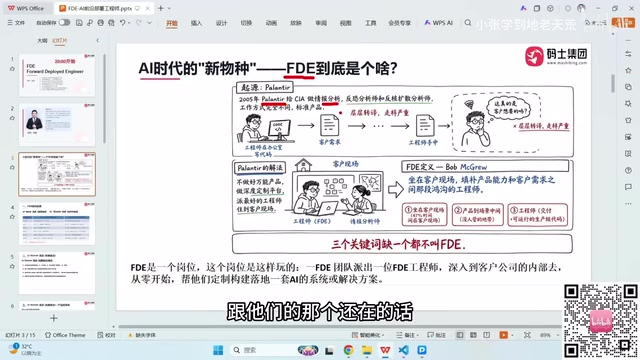Select slide 1 thumbnail FDE Forward Deployed Engineer
The height and width of the screenshot is (360, 640).
click(57, 75)
